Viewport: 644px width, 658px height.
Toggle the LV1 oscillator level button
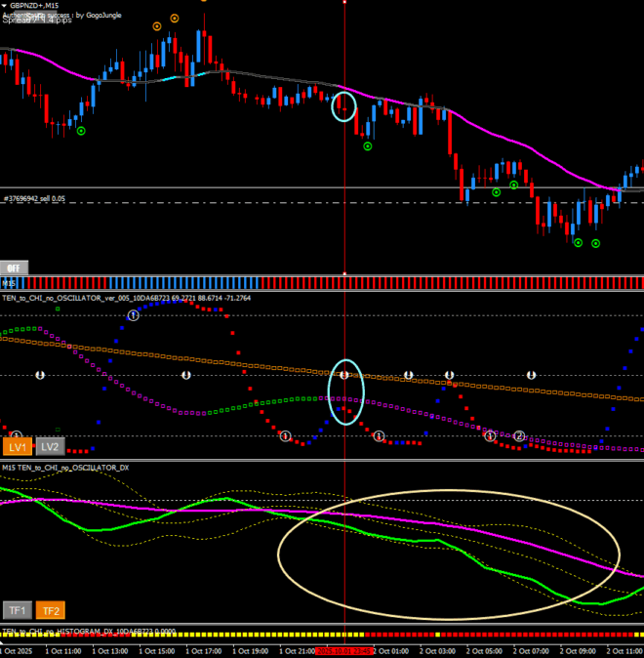click(x=18, y=446)
